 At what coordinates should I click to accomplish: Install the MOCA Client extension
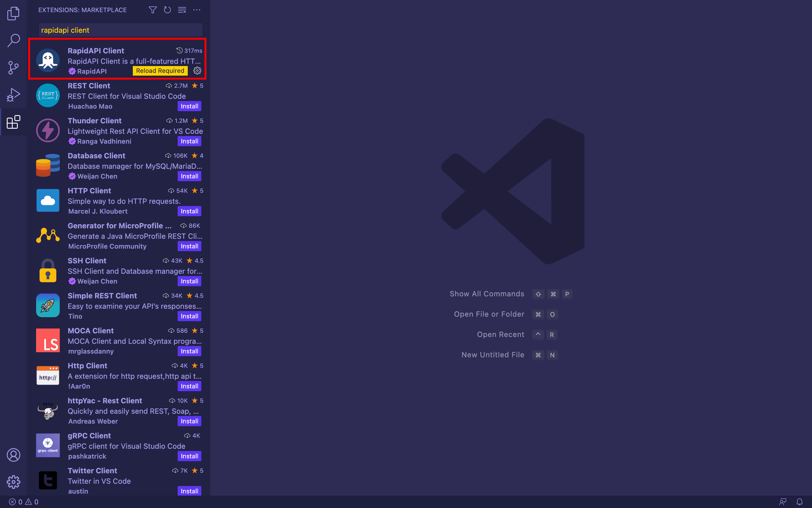(x=189, y=351)
